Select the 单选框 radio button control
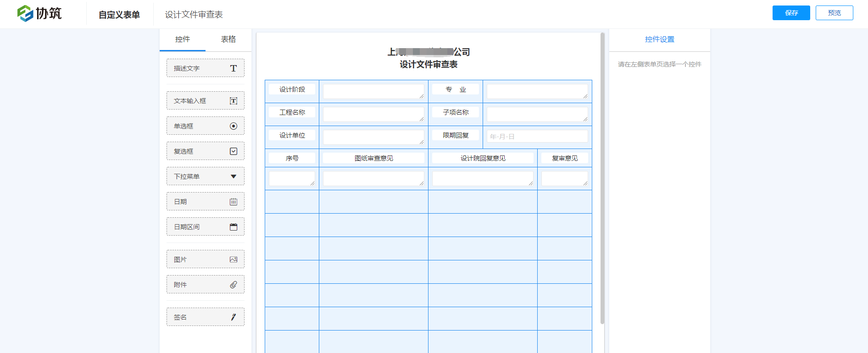868x353 pixels. (x=205, y=126)
